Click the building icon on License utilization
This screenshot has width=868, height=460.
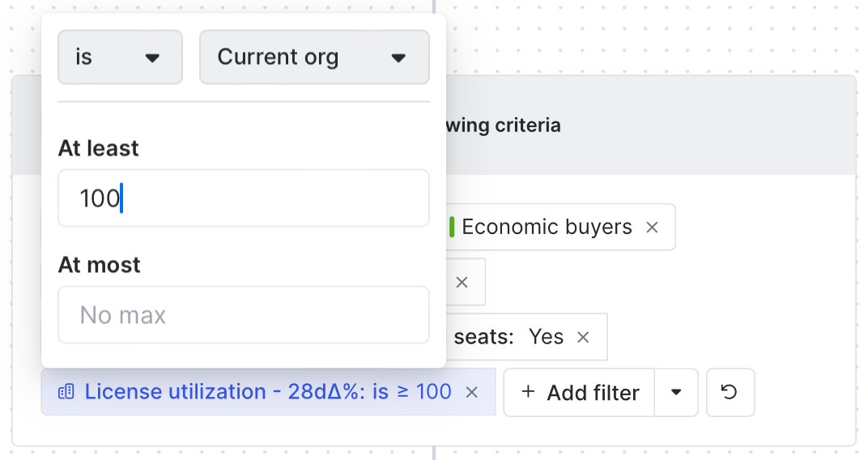66,392
